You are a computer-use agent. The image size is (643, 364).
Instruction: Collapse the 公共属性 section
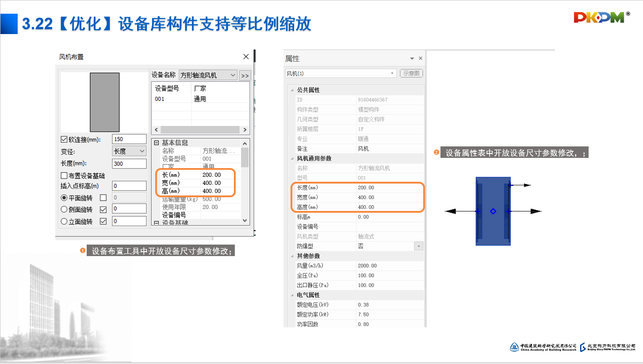291,90
